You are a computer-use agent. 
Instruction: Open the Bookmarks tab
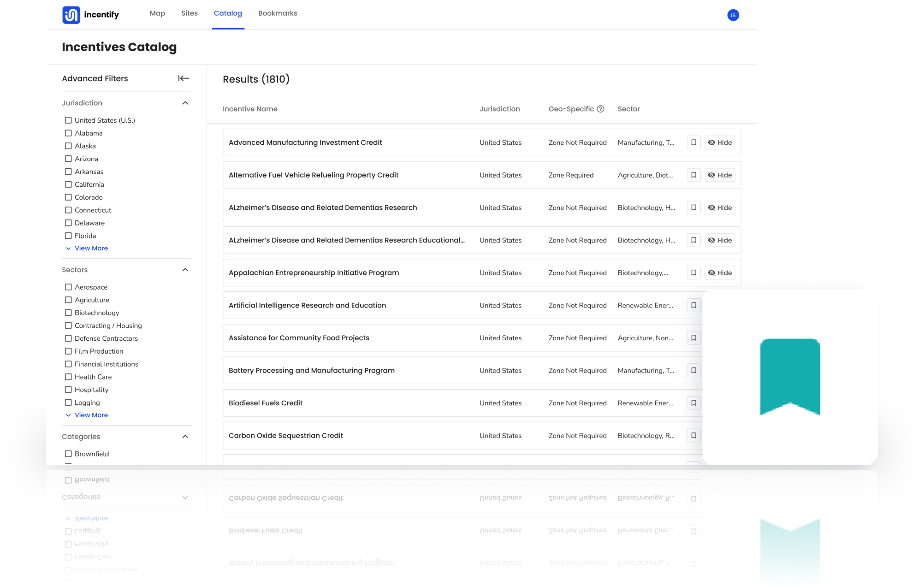278,13
